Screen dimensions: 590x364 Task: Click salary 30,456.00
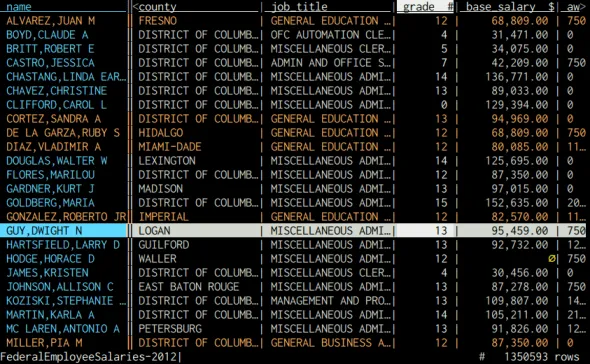pos(520,273)
